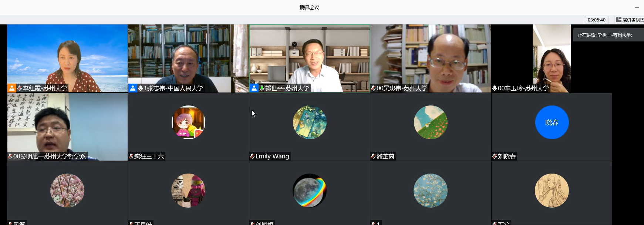Click the blue co-host icon beside 1张志伟
Image resolution: width=644 pixels, height=225 pixels.
(x=133, y=88)
